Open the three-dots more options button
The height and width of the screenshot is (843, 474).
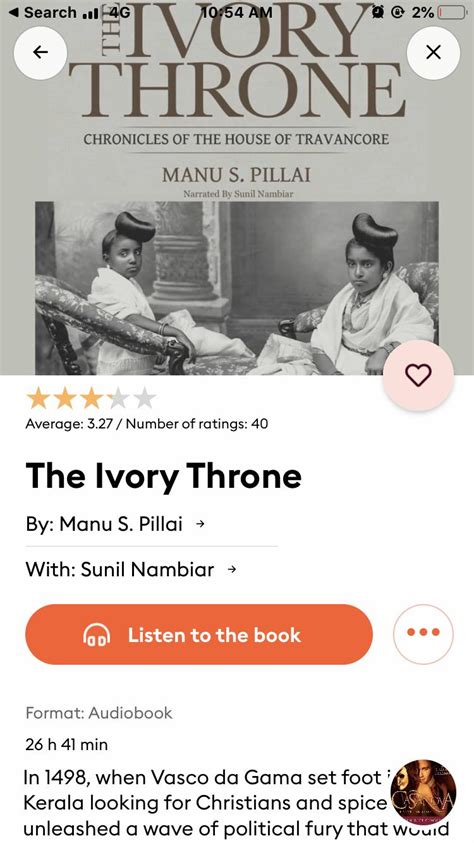click(423, 634)
